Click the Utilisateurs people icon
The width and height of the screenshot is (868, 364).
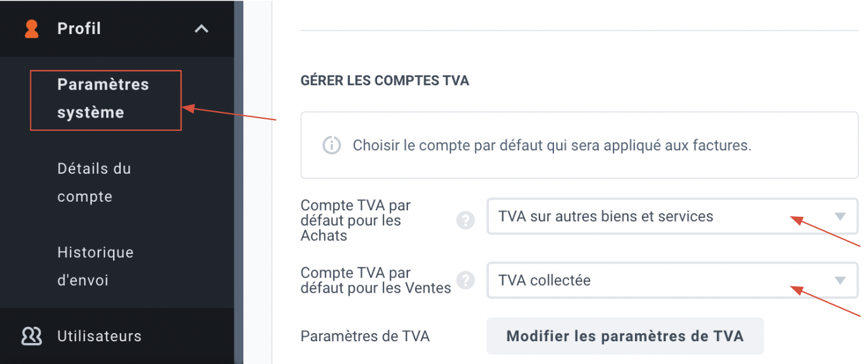[32, 336]
